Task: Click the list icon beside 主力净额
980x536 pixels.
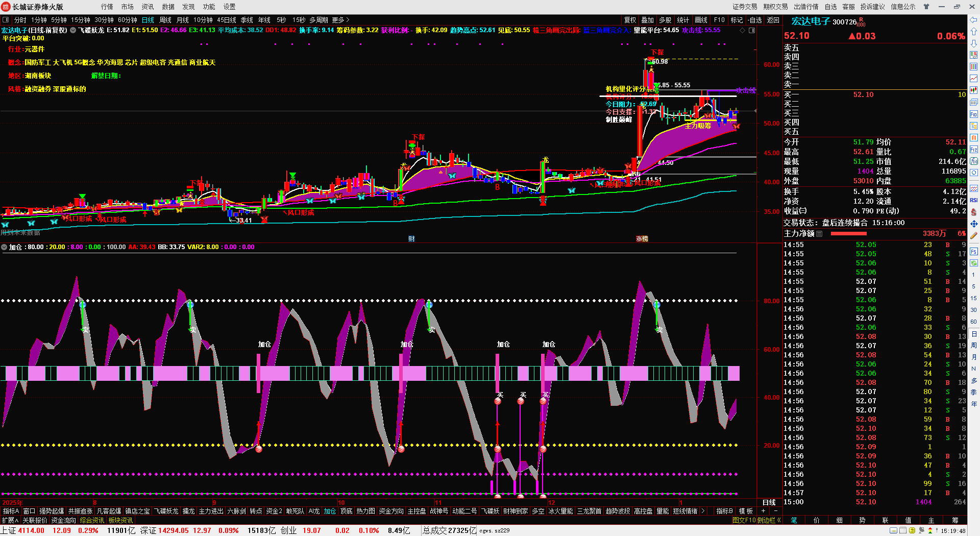Action: pyautogui.click(x=819, y=234)
